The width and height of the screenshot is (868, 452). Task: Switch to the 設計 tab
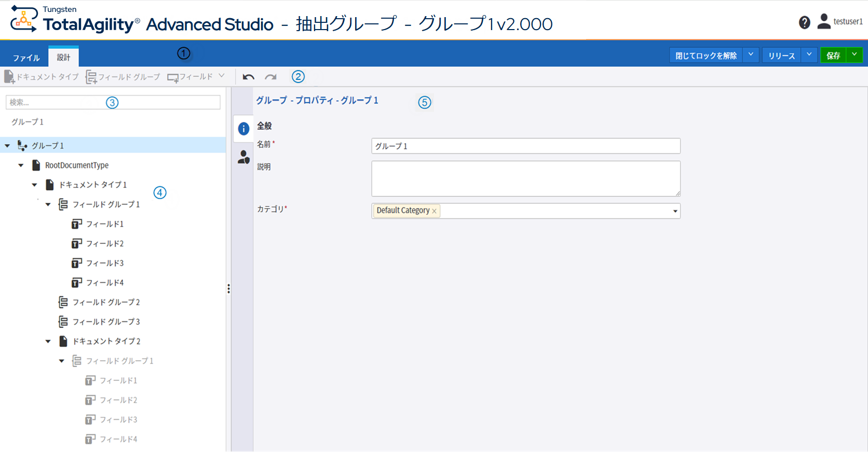coord(63,57)
